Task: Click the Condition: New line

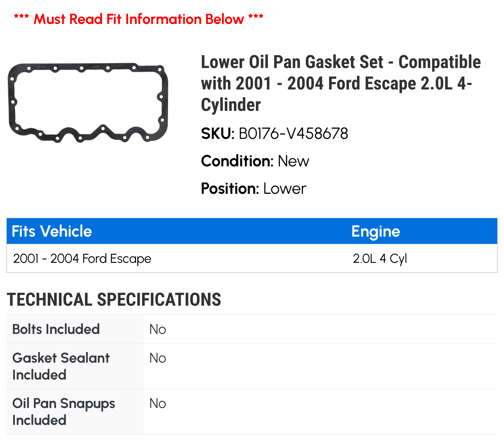Action: 255,161
